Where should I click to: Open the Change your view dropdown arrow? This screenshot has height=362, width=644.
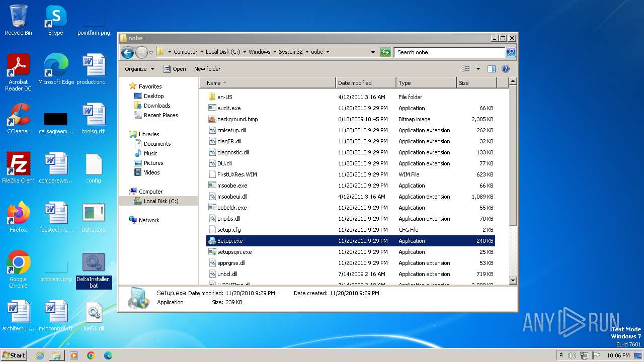pos(478,69)
